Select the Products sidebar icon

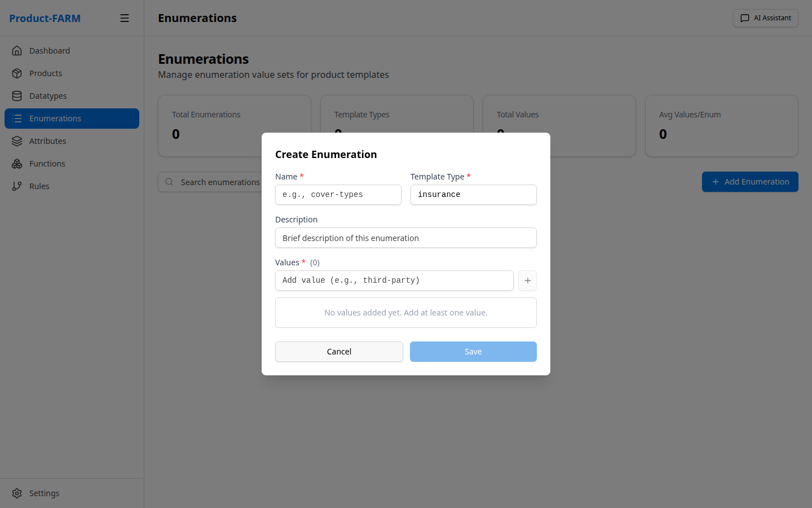coord(17,73)
